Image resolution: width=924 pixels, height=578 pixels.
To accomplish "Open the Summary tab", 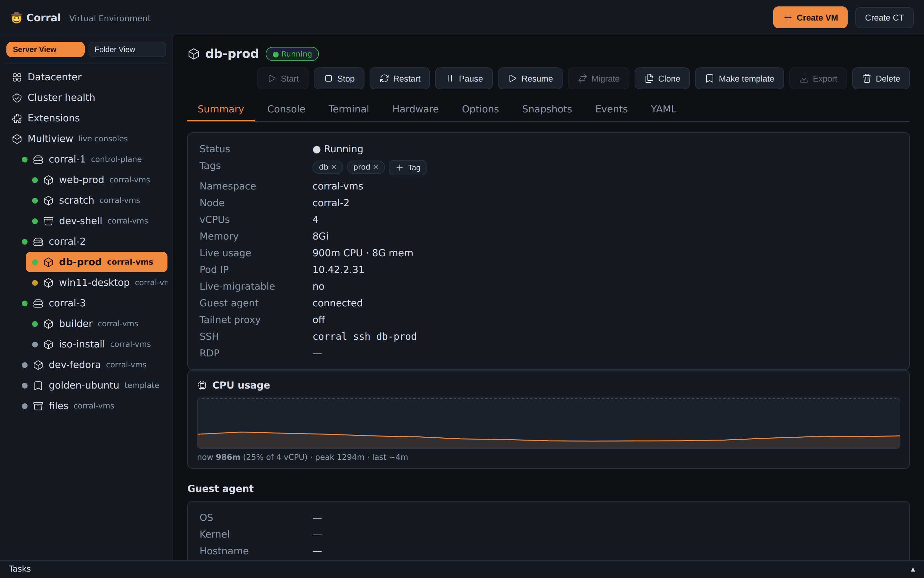I will pos(221,109).
